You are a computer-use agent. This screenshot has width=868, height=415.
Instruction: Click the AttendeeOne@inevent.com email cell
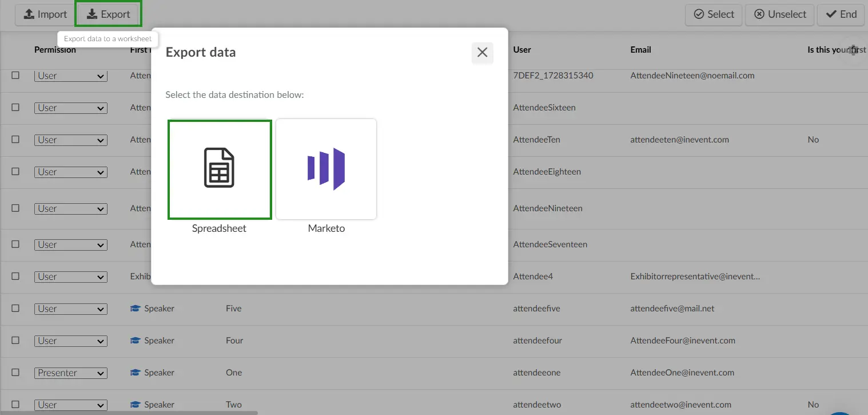682,373
